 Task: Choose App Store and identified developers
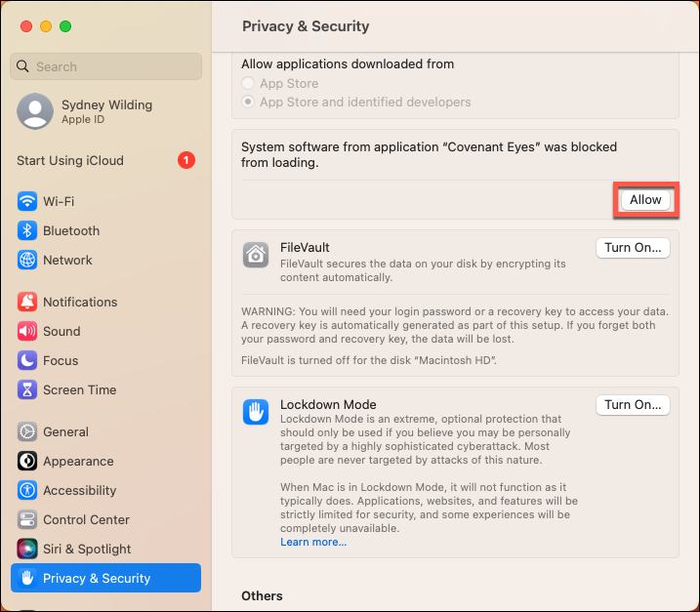(250, 102)
